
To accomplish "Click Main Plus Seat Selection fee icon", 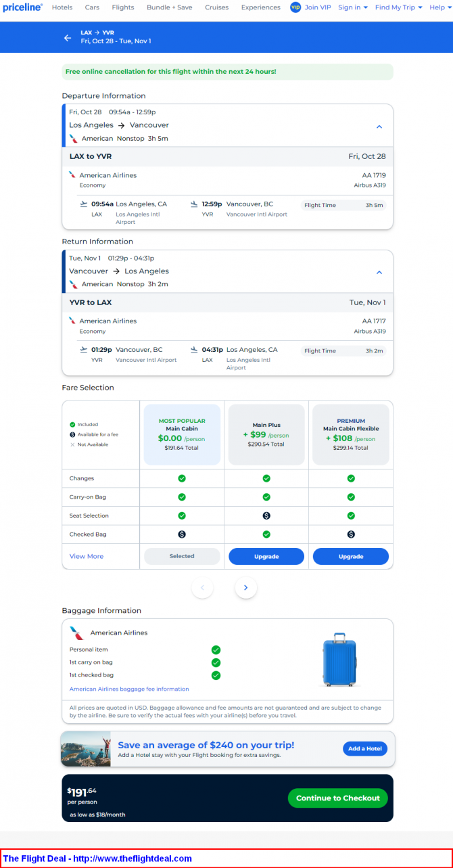I will coord(266,516).
